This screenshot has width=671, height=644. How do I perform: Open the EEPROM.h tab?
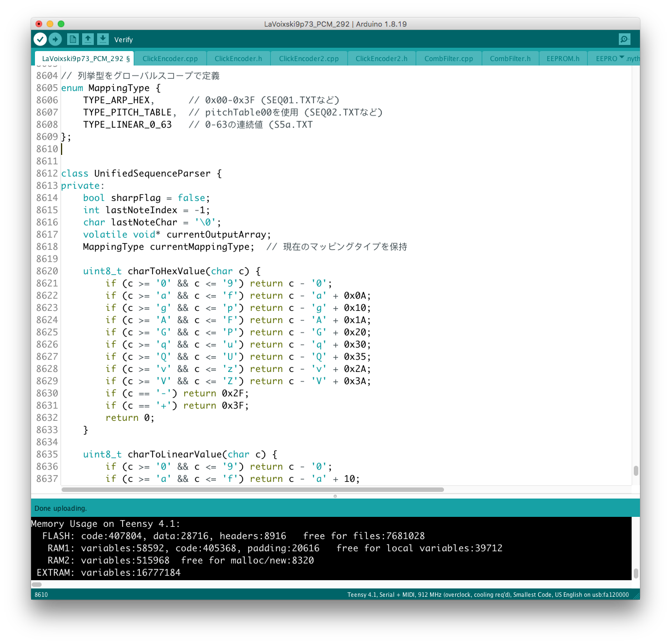pyautogui.click(x=563, y=58)
